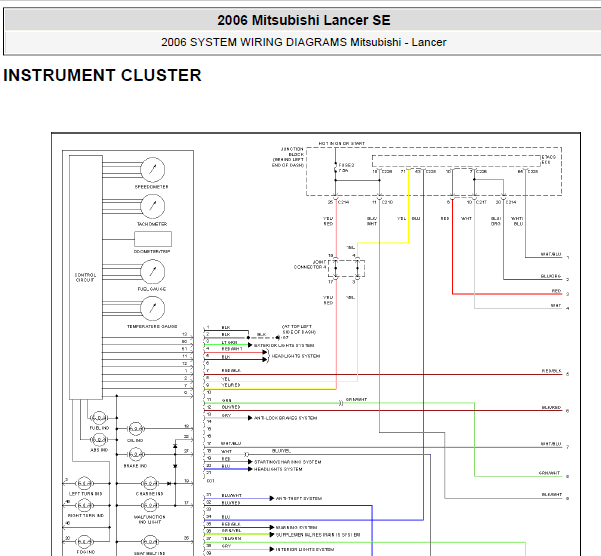601x556 pixels.
Task: Click the fuel gauge dial symbol
Action: point(153,272)
